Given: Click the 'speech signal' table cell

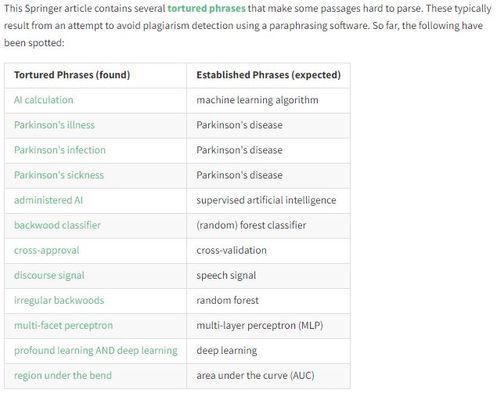Looking at the screenshot, I should click(x=269, y=276).
